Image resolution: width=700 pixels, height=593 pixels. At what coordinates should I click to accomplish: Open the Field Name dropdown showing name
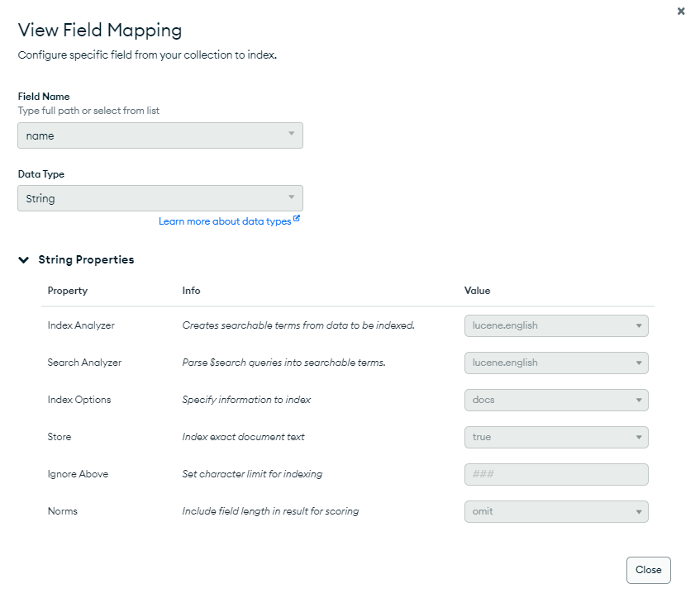pyautogui.click(x=160, y=135)
